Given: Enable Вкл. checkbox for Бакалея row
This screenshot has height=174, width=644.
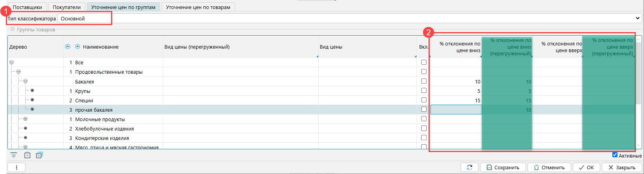Looking at the screenshot, I should 423,81.
